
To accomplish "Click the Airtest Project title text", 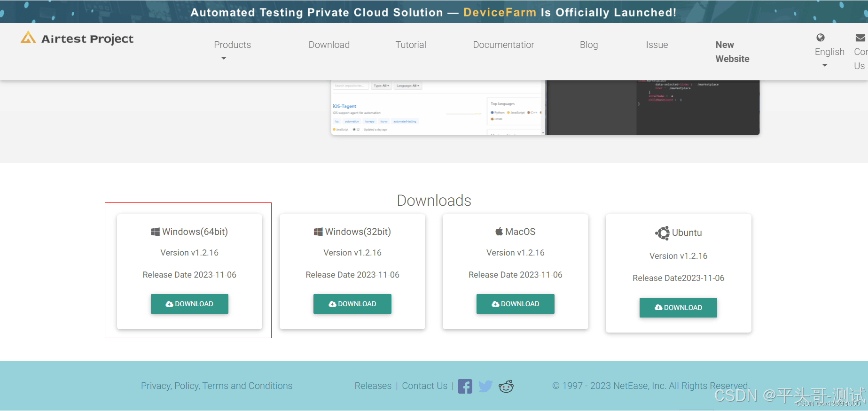I will tap(87, 39).
